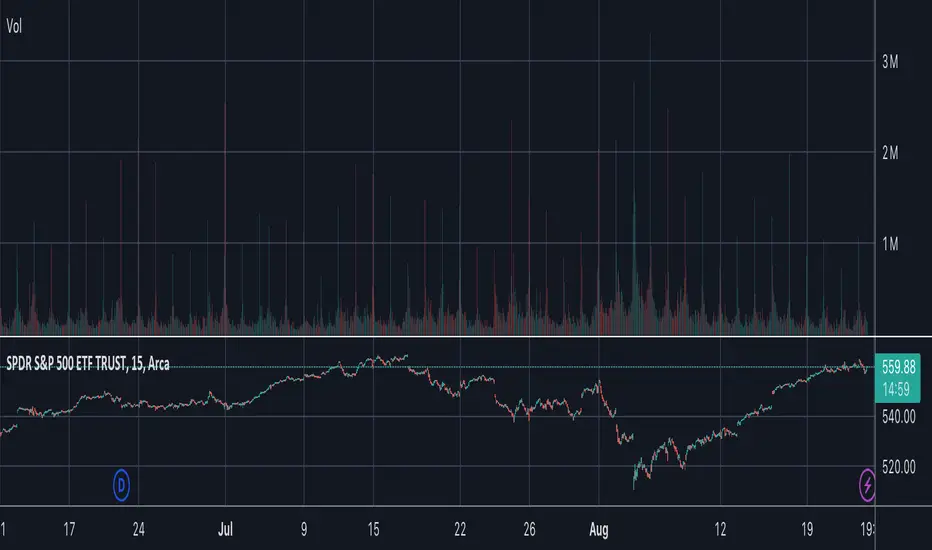The image size is (932, 550).
Task: Click the 12 date label on time axis
Action: pyautogui.click(x=720, y=529)
